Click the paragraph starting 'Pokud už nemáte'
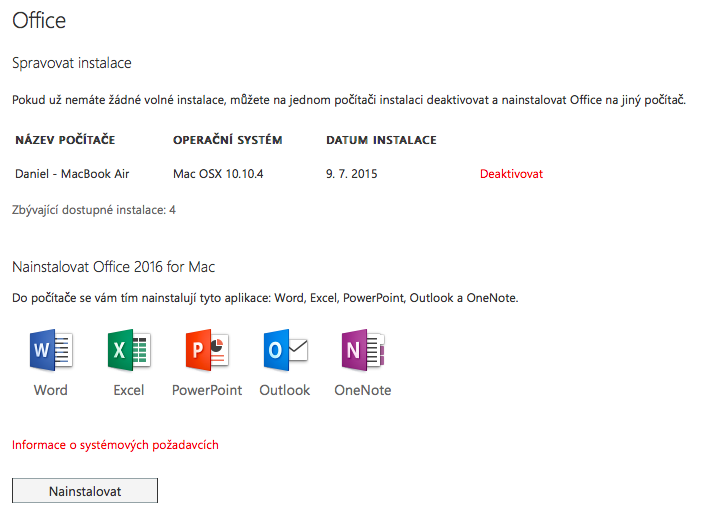 349,100
